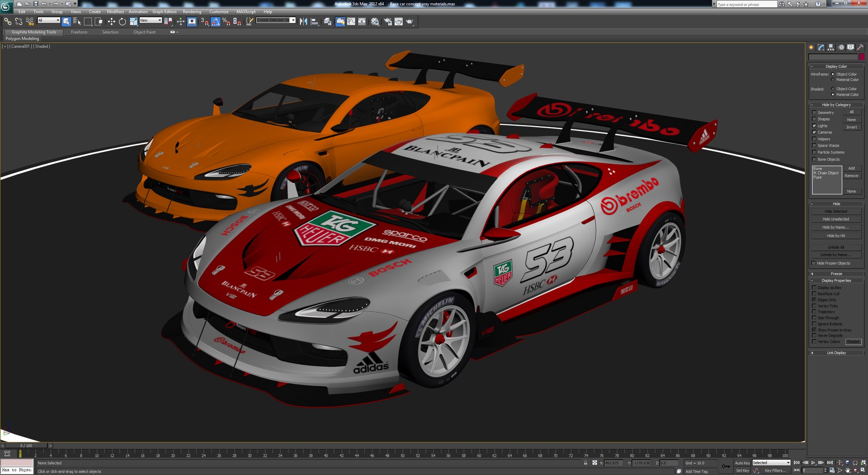Collapse the Display Color rollout
The height and width of the screenshot is (475, 868).
tap(836, 66)
